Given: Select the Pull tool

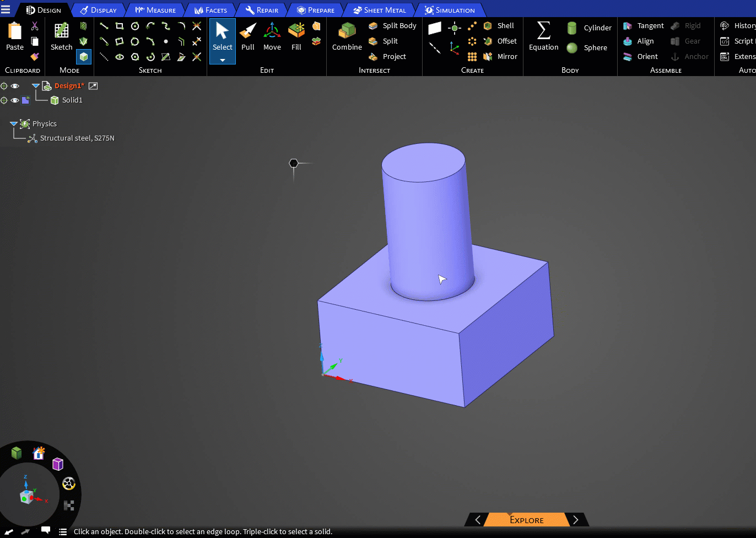Looking at the screenshot, I should 247,37.
